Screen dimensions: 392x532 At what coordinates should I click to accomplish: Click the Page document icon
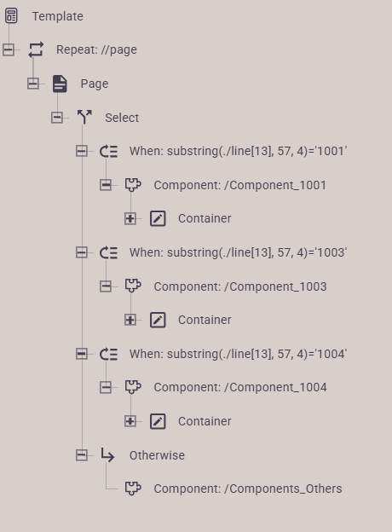pyautogui.click(x=60, y=84)
